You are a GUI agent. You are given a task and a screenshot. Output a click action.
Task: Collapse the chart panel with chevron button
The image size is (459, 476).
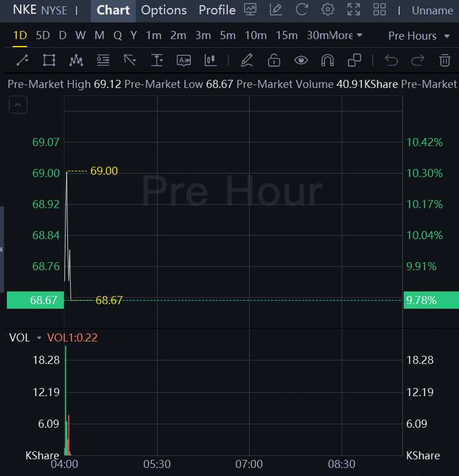(x=18, y=105)
